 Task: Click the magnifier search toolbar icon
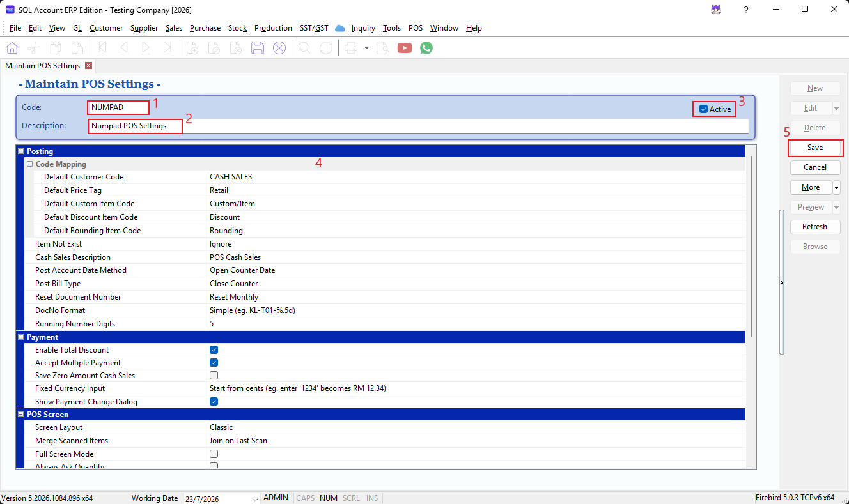(304, 48)
